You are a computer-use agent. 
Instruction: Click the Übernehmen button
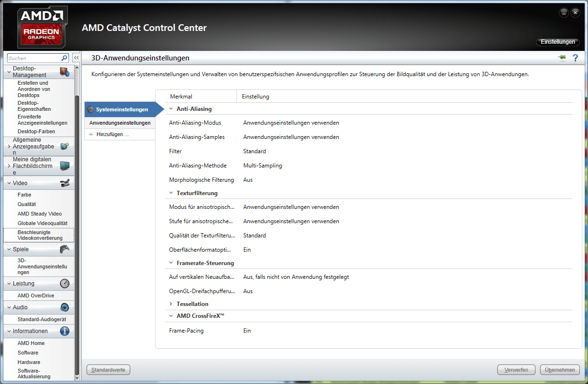click(560, 370)
